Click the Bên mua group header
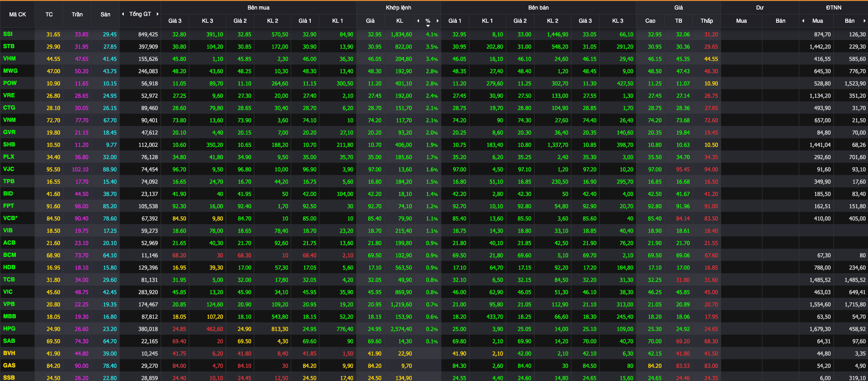 pos(258,8)
